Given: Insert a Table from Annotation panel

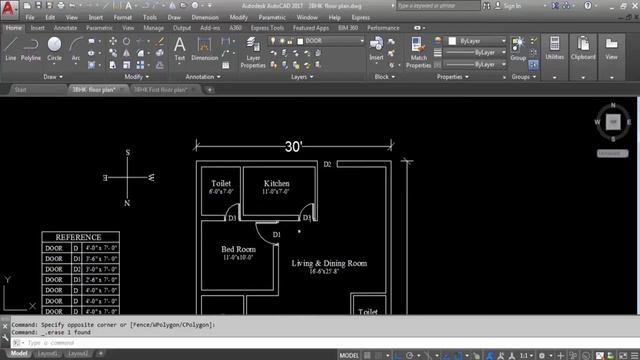Looking at the screenshot, I should pos(226,65).
